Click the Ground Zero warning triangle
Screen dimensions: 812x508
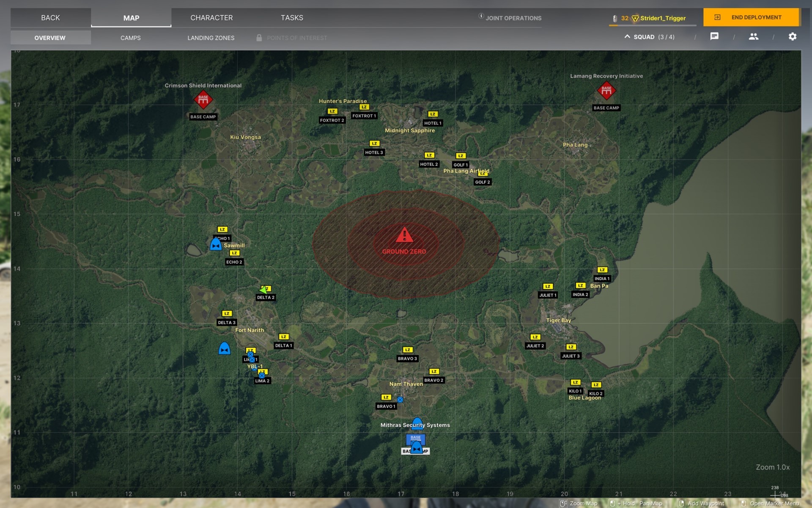404,235
